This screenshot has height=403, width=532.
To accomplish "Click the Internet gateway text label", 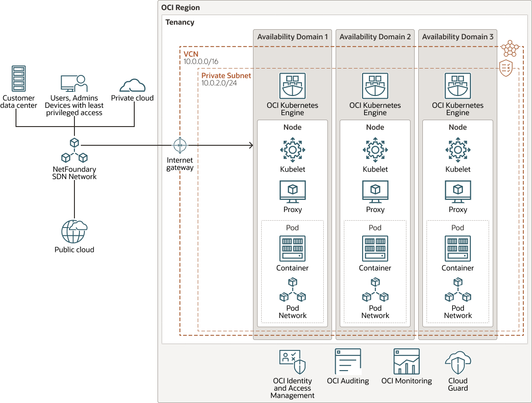I will click(180, 164).
